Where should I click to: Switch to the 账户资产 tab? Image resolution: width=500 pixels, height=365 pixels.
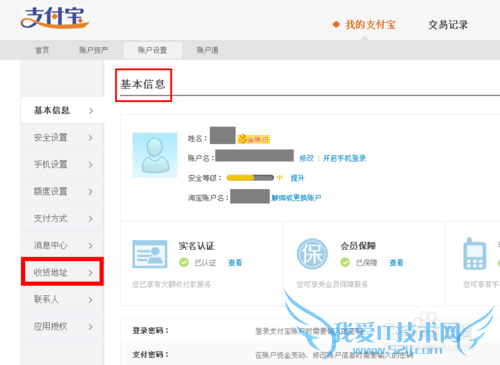coord(93,50)
